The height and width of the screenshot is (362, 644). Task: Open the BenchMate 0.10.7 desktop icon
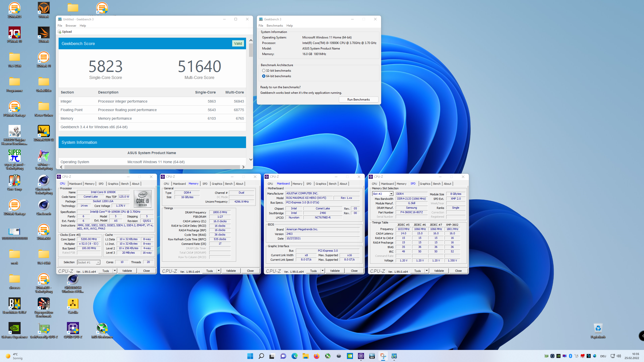[14, 306]
